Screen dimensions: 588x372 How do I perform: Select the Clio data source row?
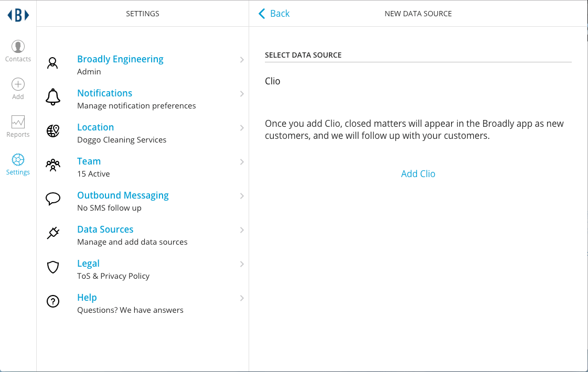click(273, 81)
